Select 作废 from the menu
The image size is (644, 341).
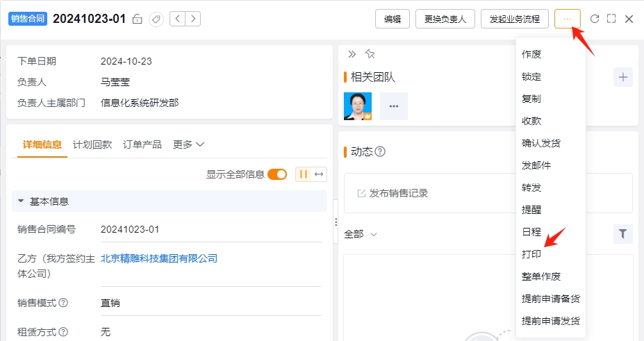point(551,54)
